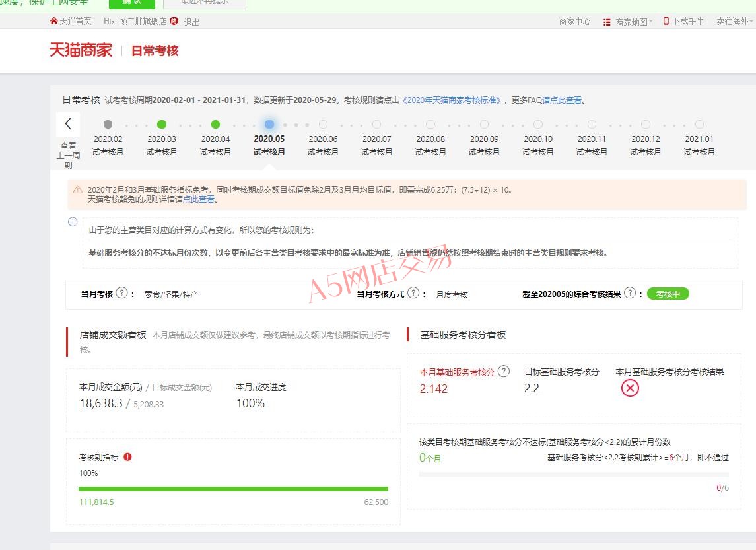Click the blue info circle icon
The image size is (756, 550).
[x=73, y=222]
